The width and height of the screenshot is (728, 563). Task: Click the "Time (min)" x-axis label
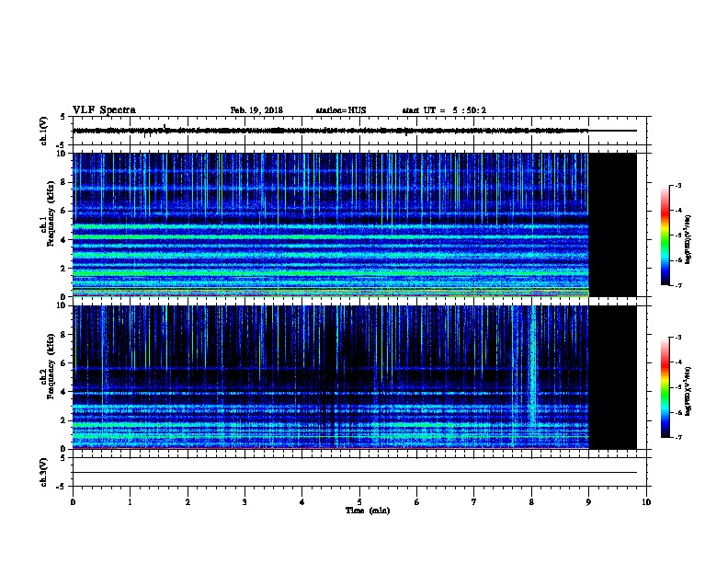[x=368, y=511]
